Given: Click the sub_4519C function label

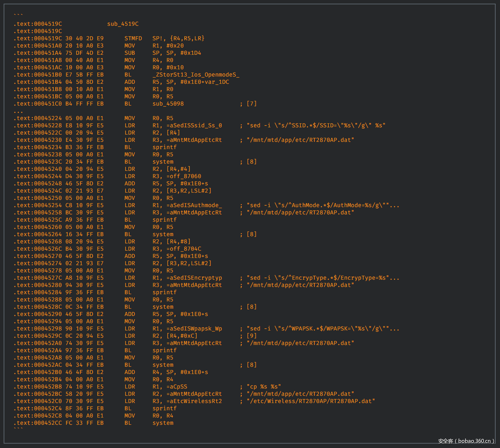Looking at the screenshot, I should [123, 24].
